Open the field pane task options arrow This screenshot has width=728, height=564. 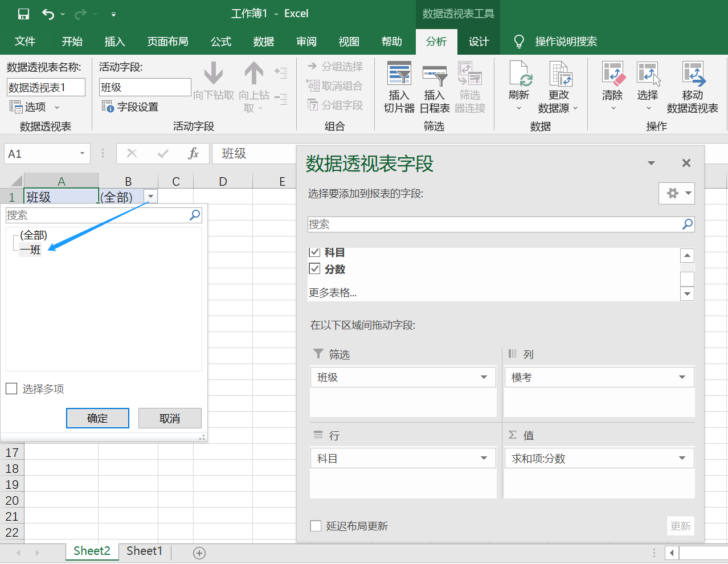click(x=651, y=163)
